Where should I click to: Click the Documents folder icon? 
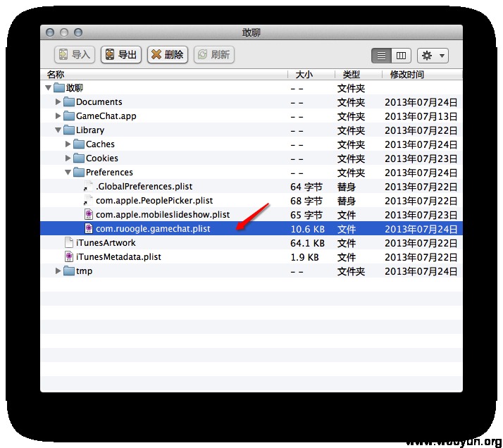pyautogui.click(x=69, y=101)
